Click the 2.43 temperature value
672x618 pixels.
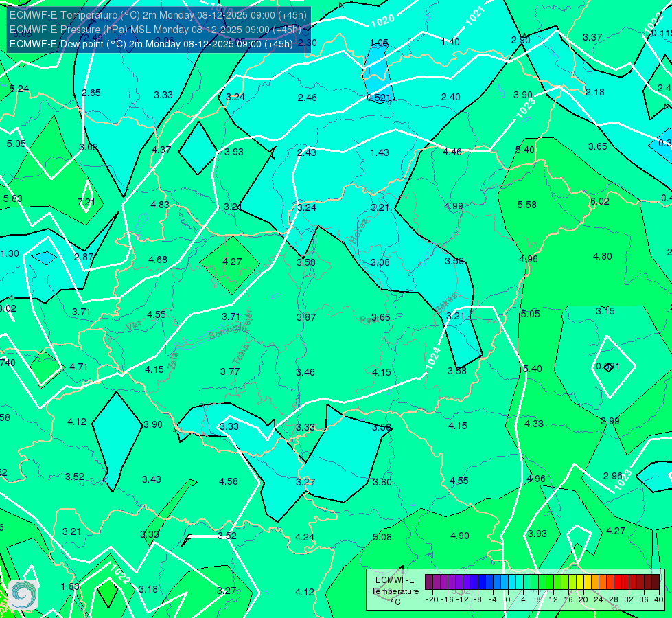[x=306, y=152]
